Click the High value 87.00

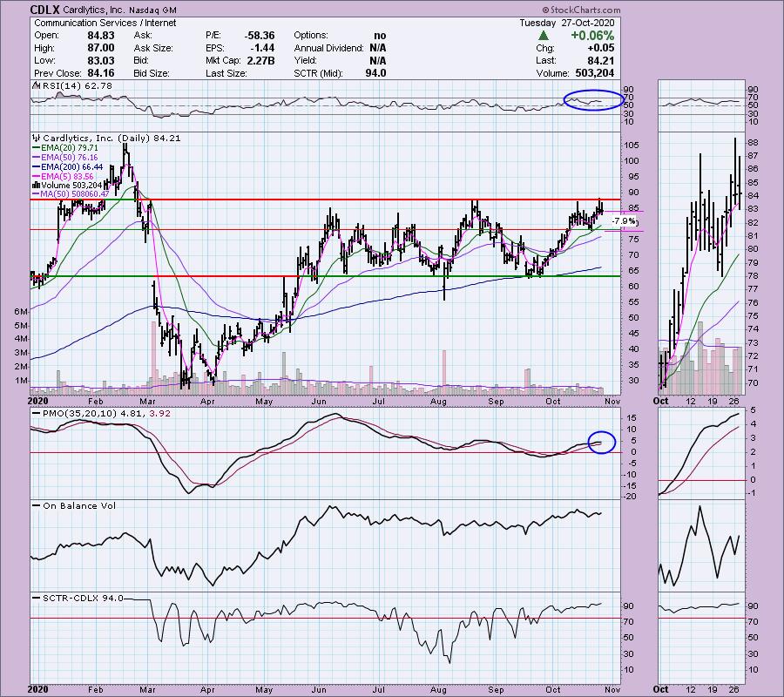(101, 48)
